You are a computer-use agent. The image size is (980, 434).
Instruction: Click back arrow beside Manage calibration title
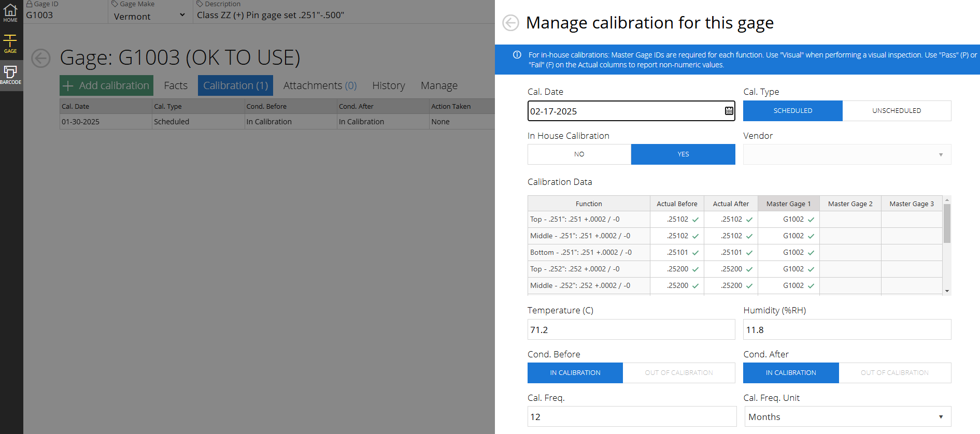pyautogui.click(x=510, y=23)
